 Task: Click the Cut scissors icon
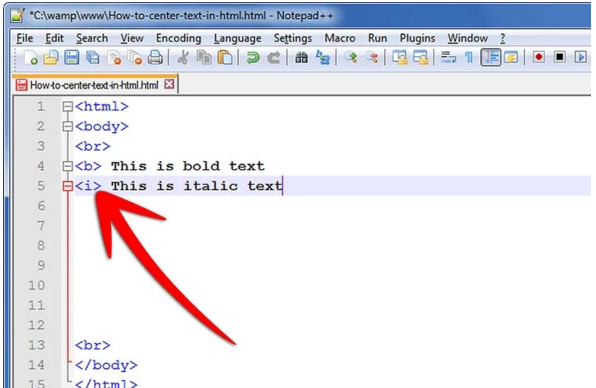183,58
